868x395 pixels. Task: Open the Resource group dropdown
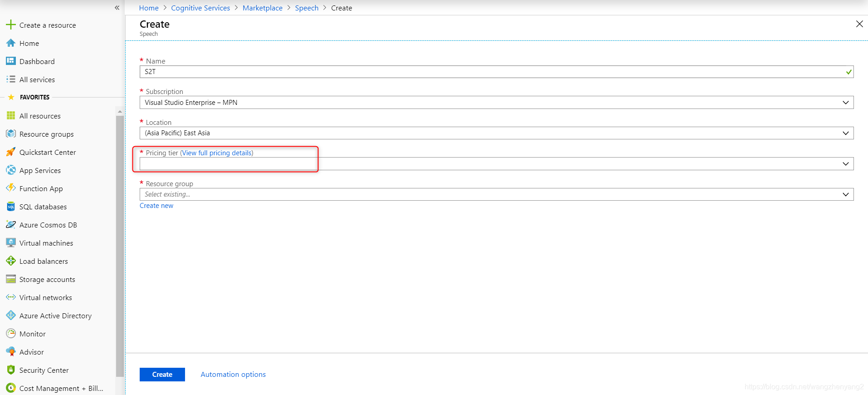[497, 194]
